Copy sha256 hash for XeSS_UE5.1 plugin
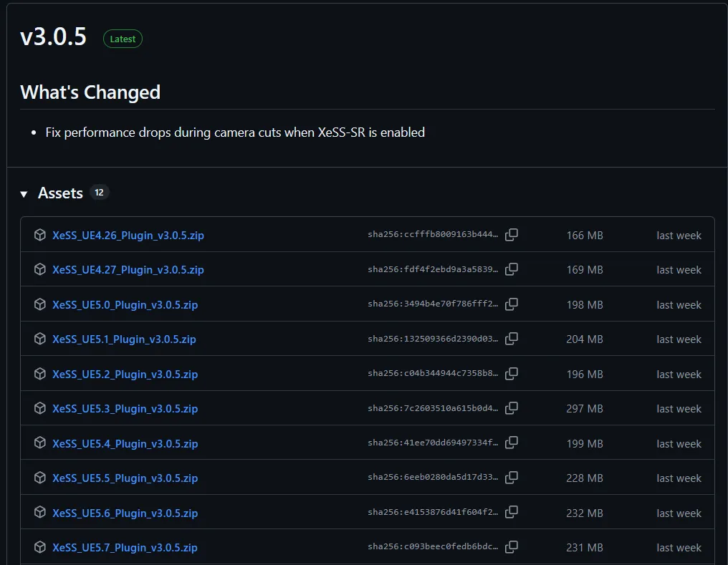728x565 pixels. 511,339
